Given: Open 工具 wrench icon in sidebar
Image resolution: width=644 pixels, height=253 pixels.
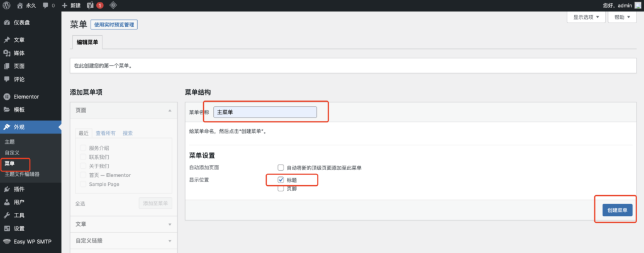Looking at the screenshot, I should click(6, 215).
